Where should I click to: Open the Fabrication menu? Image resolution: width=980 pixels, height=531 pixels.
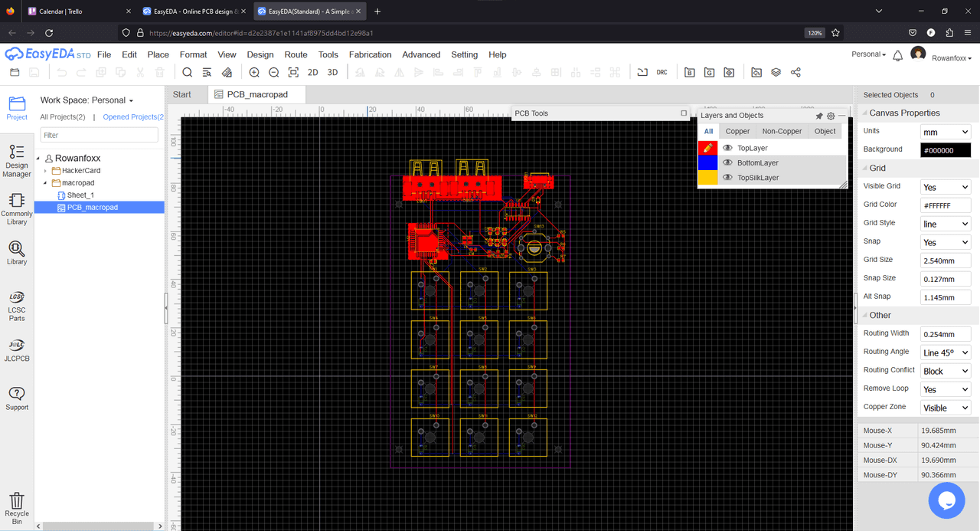coord(370,54)
